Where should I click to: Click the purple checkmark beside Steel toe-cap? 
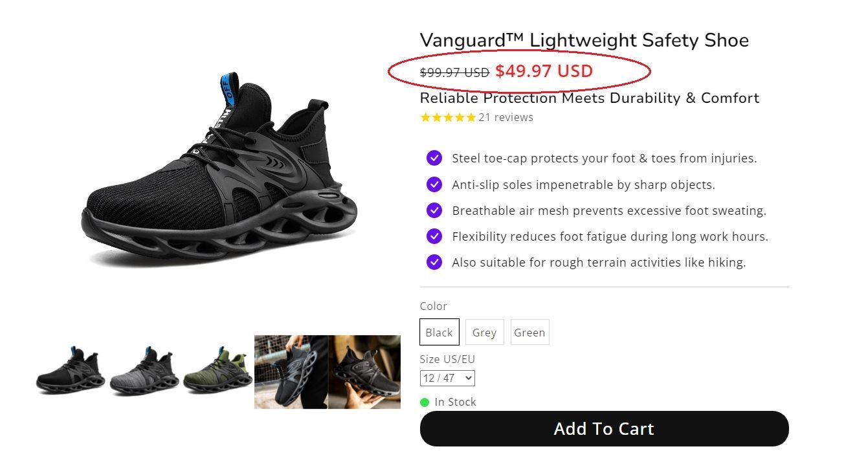(x=434, y=158)
